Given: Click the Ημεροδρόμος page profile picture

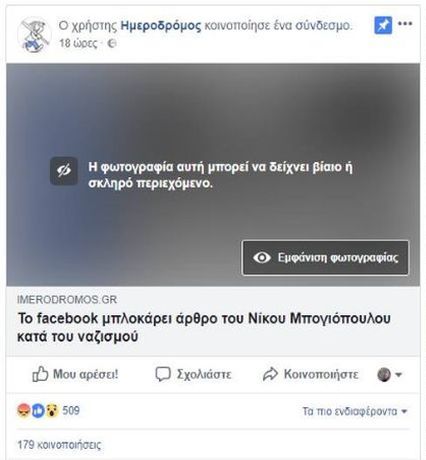Looking at the screenshot, I should [34, 35].
